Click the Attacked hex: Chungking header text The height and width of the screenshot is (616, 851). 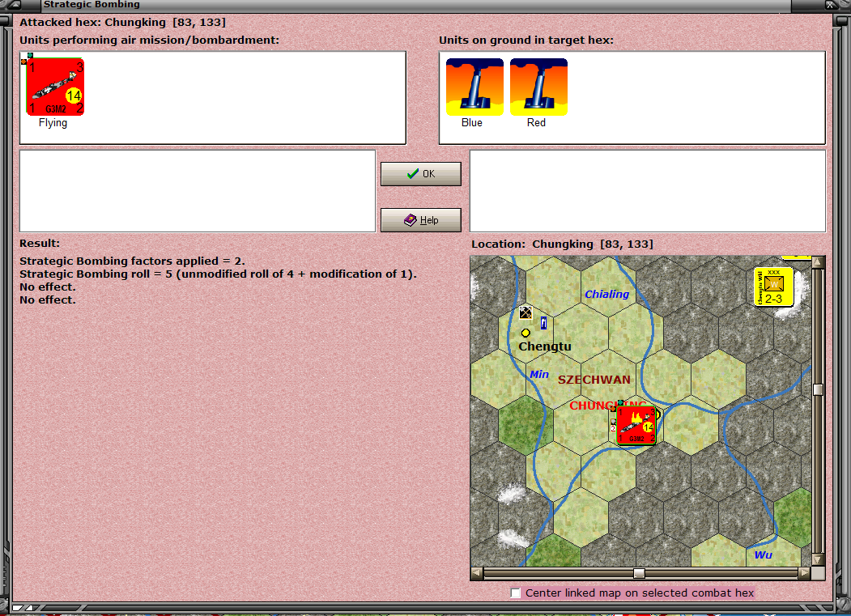click(x=122, y=22)
